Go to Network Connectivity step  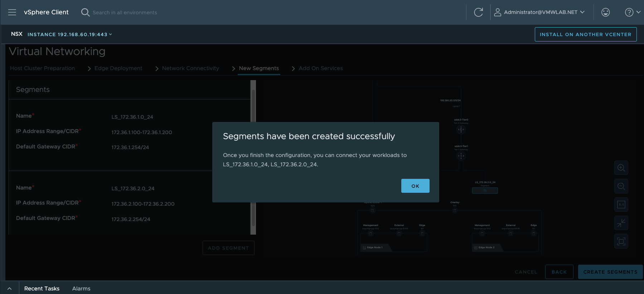click(x=190, y=68)
